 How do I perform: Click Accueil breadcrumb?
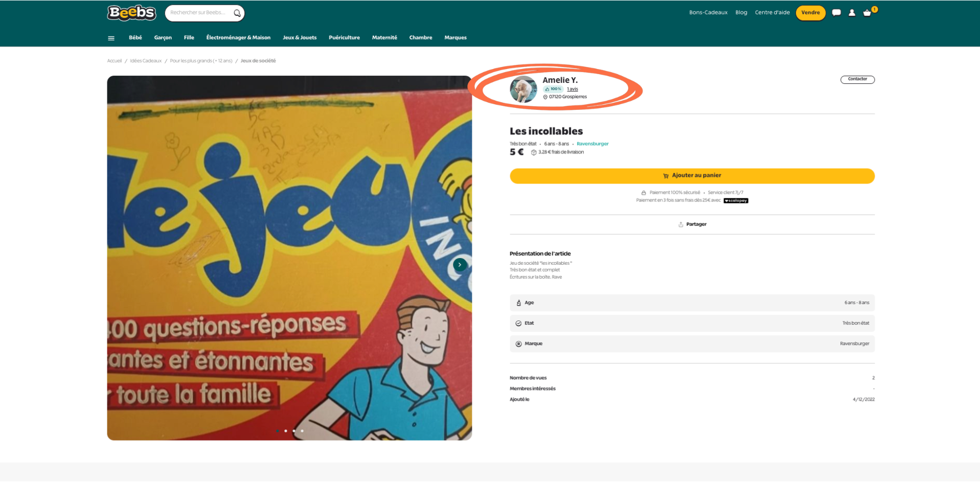point(114,61)
